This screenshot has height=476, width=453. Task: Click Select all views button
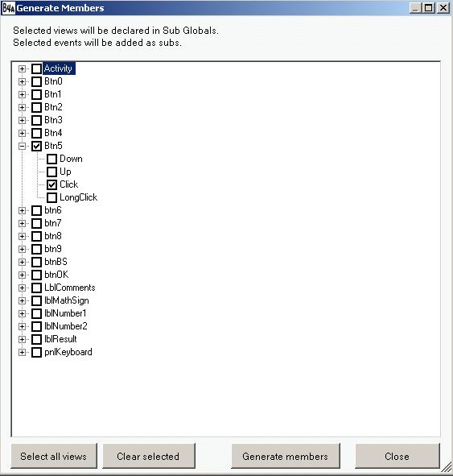coord(54,456)
